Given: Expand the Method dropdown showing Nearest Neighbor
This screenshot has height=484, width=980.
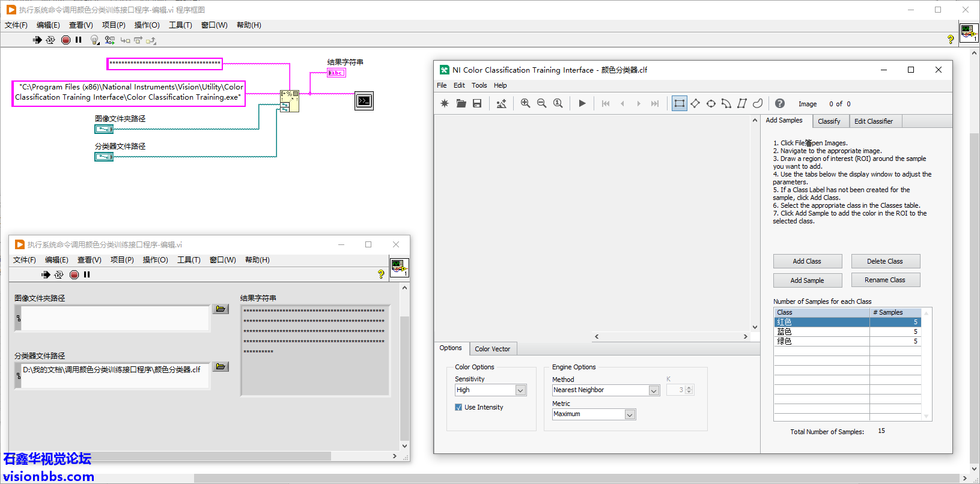Looking at the screenshot, I should tap(654, 390).
